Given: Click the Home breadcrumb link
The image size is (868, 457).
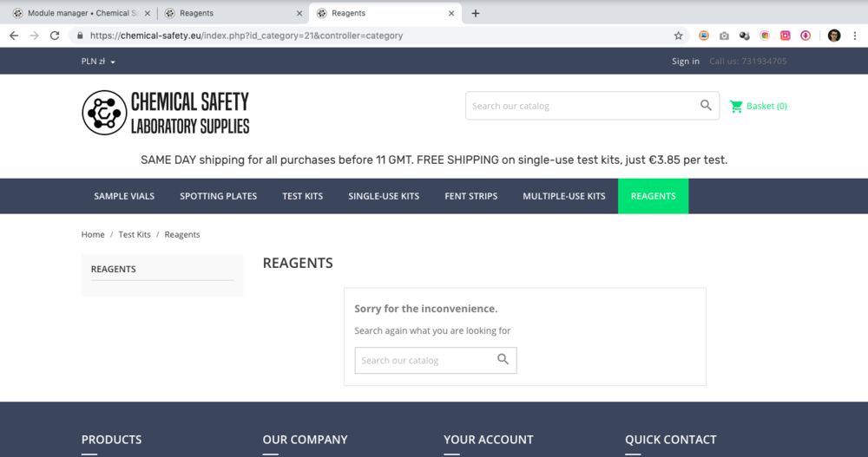Looking at the screenshot, I should tap(93, 235).
